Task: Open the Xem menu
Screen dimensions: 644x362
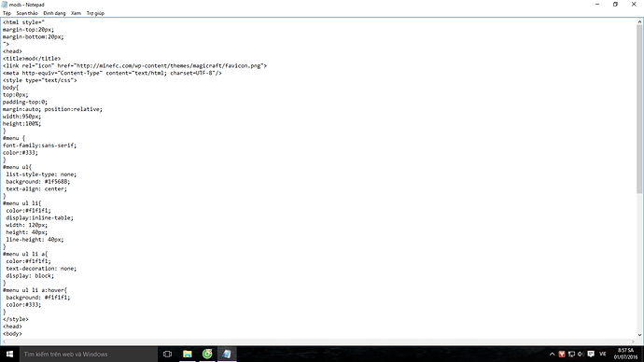Action: [x=76, y=13]
